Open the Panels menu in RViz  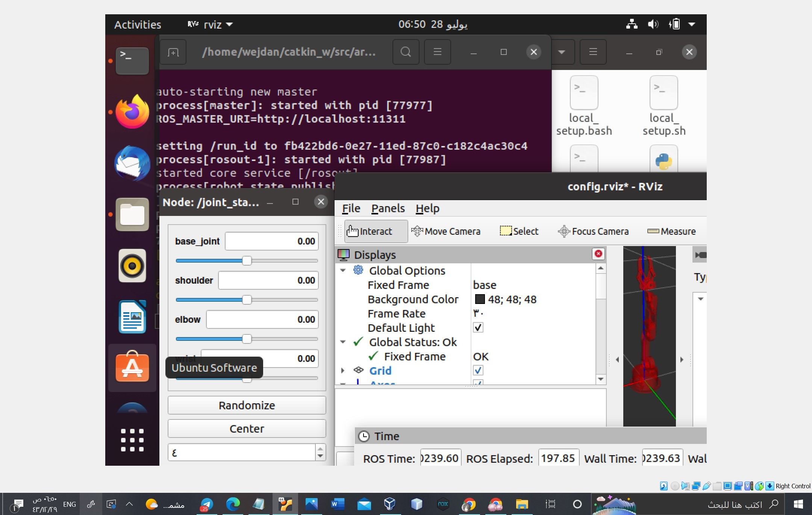tap(388, 208)
